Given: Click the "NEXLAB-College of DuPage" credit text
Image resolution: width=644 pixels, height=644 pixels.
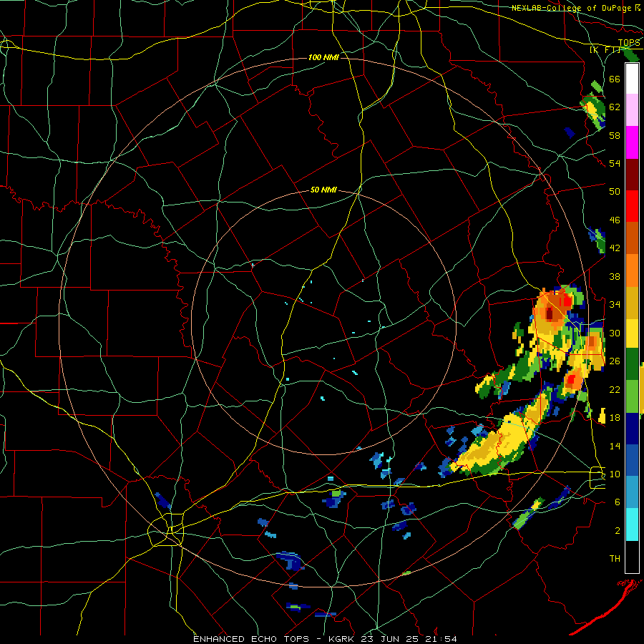Looking at the screenshot, I should 571,8.
